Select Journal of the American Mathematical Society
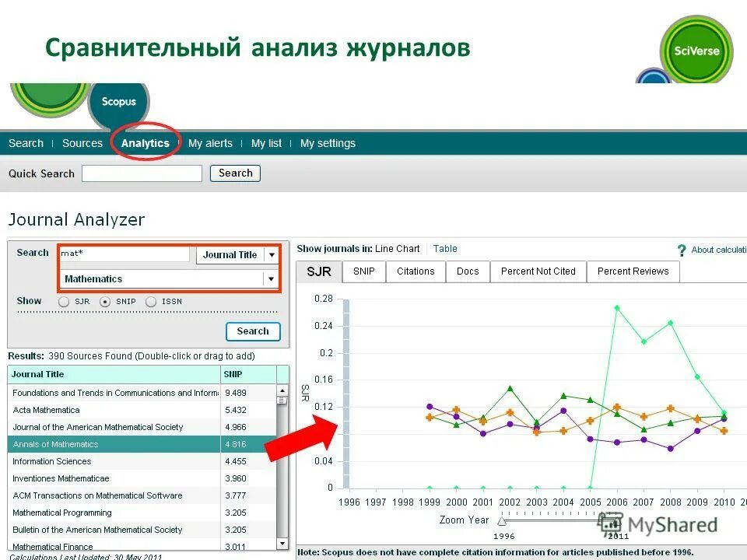 pyautogui.click(x=142, y=427)
